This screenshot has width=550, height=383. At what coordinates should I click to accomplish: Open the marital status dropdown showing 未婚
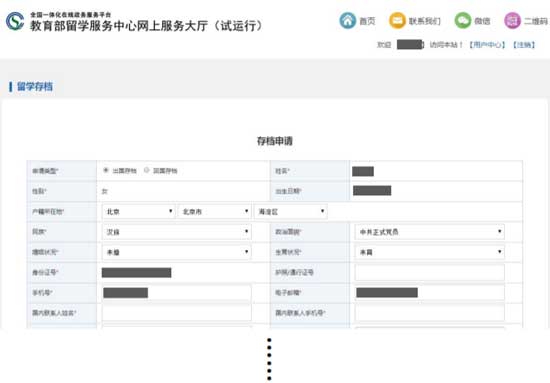(176, 252)
